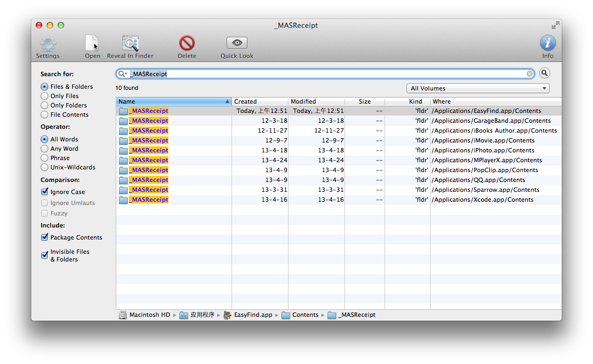Expand the search field magnifier menu
Image resolution: width=593 pixels, height=364 pixels.
click(123, 74)
